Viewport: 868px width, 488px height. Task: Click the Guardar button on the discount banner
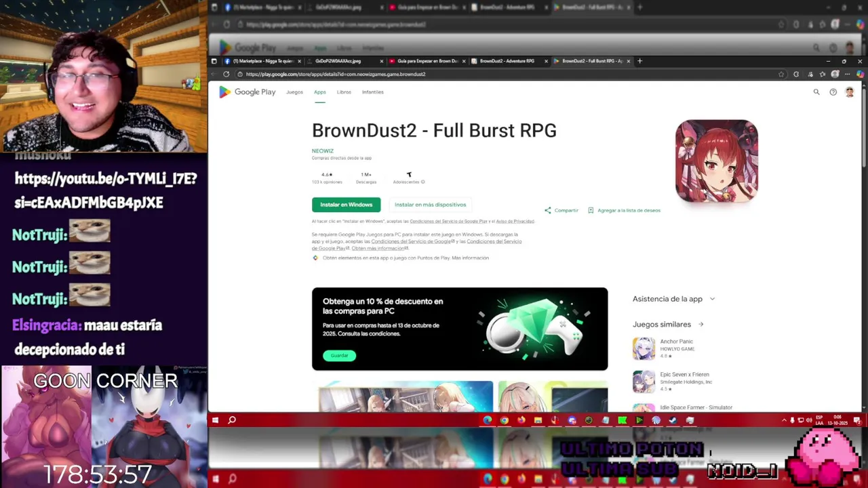(339, 355)
